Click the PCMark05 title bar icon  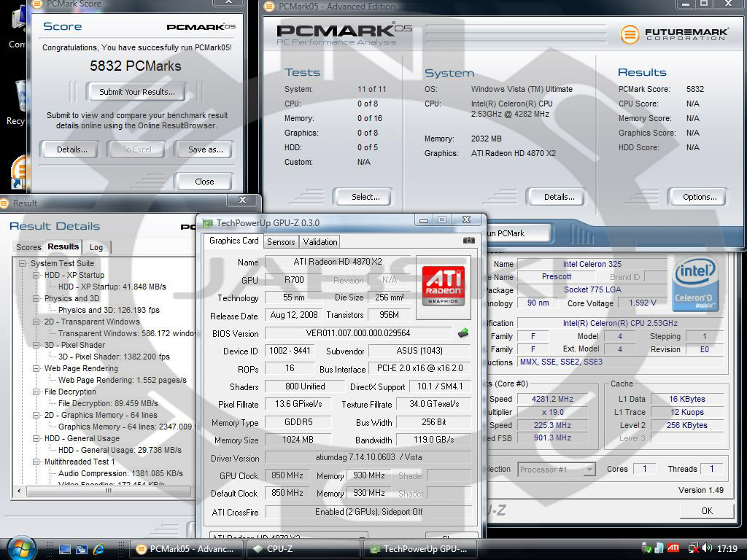pos(269,7)
